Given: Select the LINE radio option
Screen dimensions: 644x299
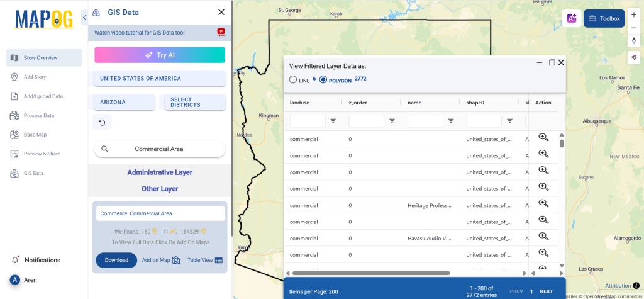Looking at the screenshot, I should tap(293, 80).
